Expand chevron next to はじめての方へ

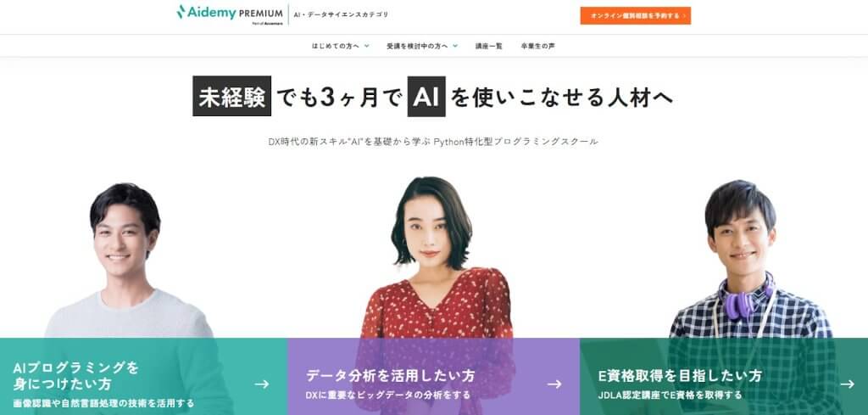click(366, 46)
